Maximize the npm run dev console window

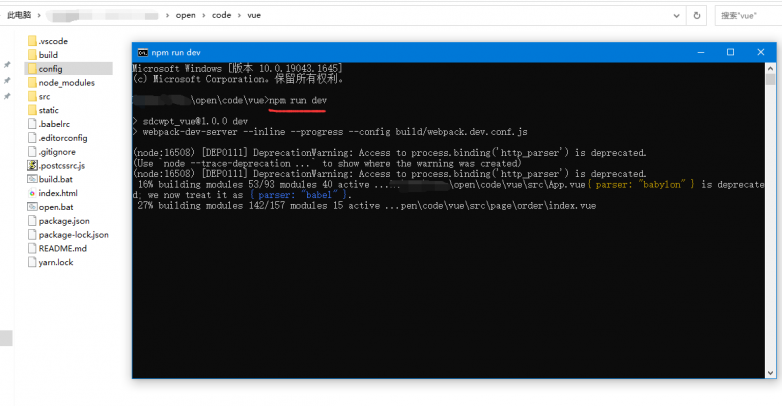coord(730,52)
